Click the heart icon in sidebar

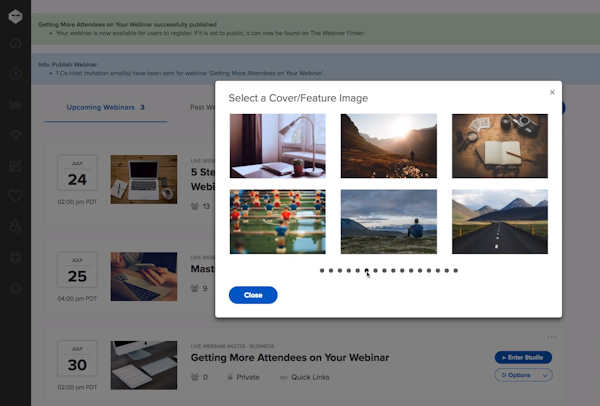pos(15,196)
